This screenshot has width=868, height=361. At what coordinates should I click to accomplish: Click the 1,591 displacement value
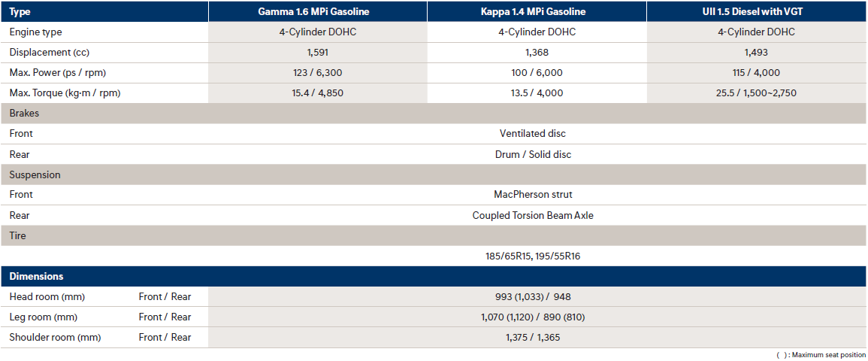[317, 53]
